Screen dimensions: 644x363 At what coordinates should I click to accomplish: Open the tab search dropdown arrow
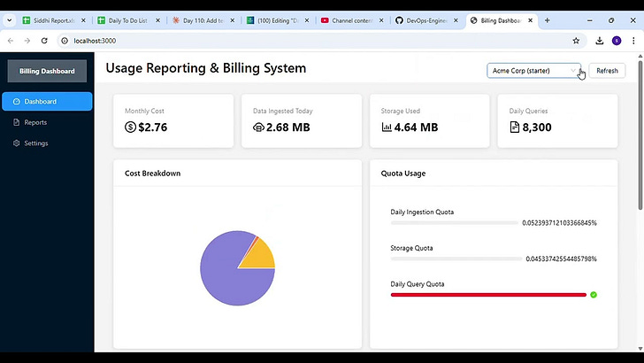(9, 20)
